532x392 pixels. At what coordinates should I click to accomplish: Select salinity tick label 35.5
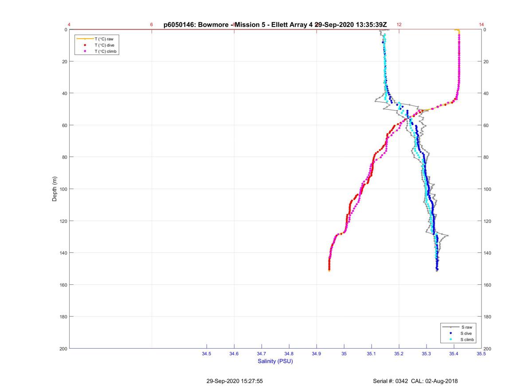click(x=481, y=353)
